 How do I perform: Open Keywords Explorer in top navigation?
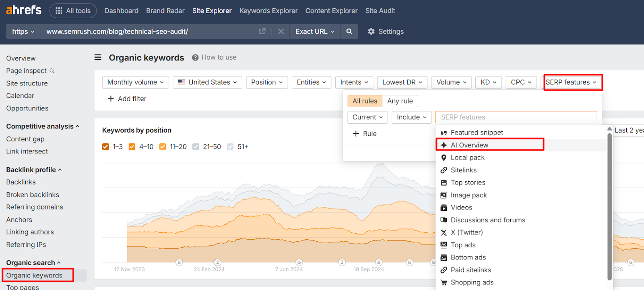pos(268,11)
